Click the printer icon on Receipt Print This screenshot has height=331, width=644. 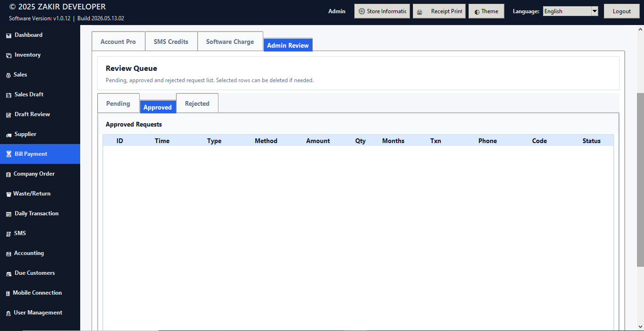[x=419, y=12]
